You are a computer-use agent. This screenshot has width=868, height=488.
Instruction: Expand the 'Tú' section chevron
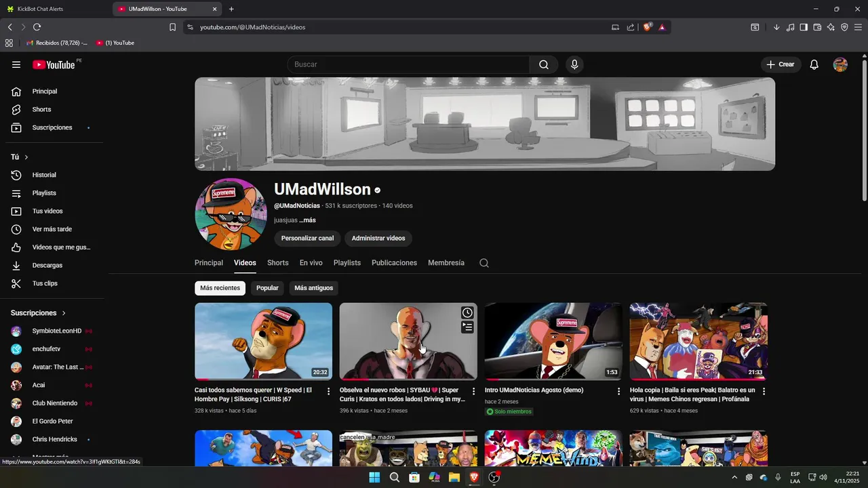pos(26,157)
